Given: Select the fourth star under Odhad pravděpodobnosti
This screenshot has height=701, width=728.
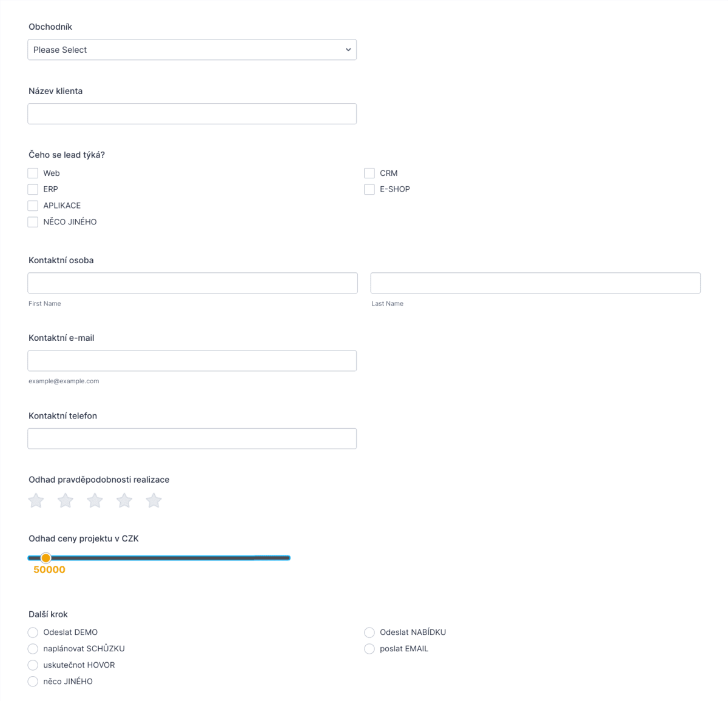Looking at the screenshot, I should point(124,500).
